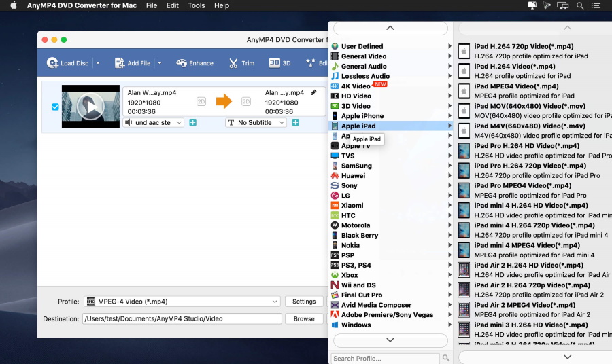
Task: Click the source 2D mode icon
Action: point(201,102)
